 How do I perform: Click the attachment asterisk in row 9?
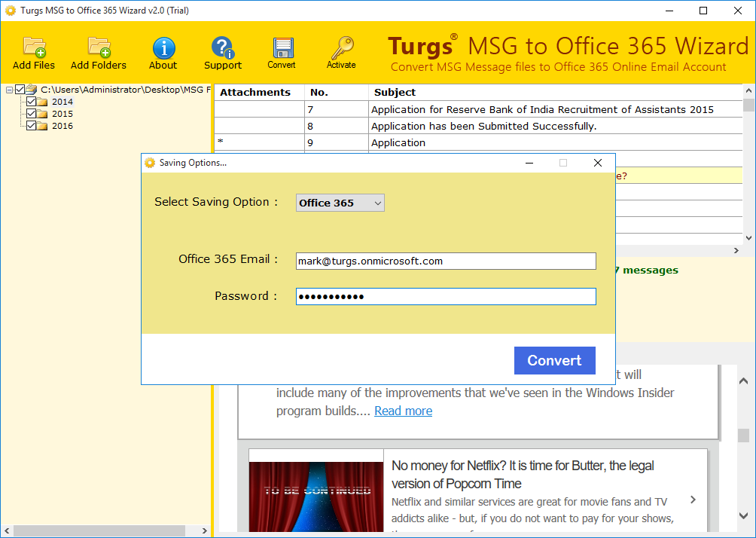point(221,142)
